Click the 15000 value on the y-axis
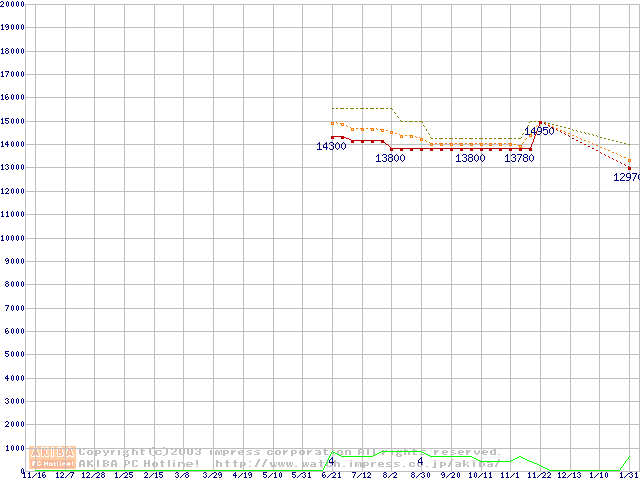 [13, 121]
